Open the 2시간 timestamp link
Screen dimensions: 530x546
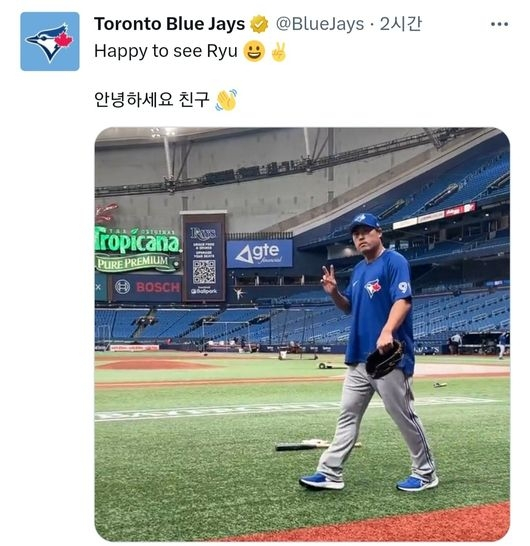[x=400, y=24]
